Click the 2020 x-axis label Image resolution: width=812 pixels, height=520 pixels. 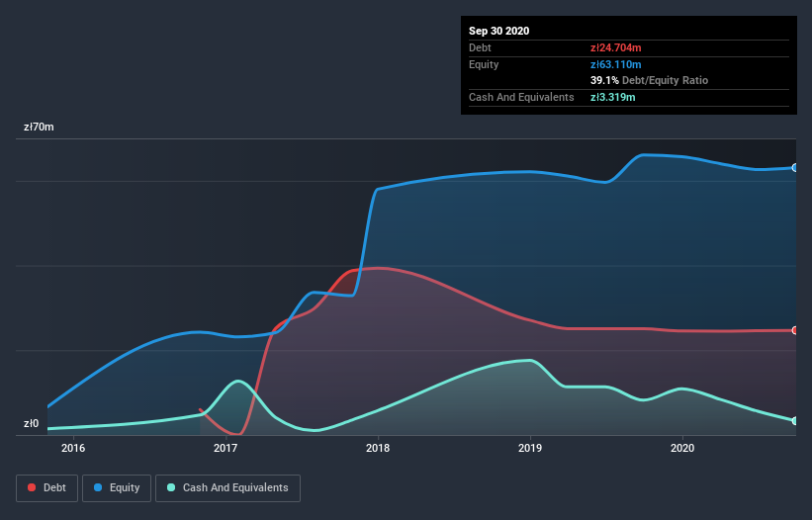point(682,448)
